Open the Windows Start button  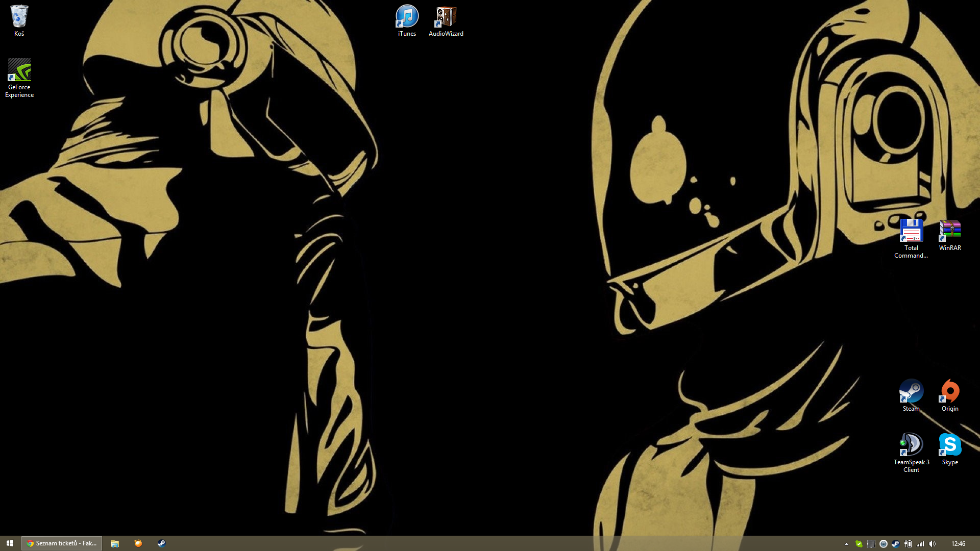pyautogui.click(x=10, y=543)
